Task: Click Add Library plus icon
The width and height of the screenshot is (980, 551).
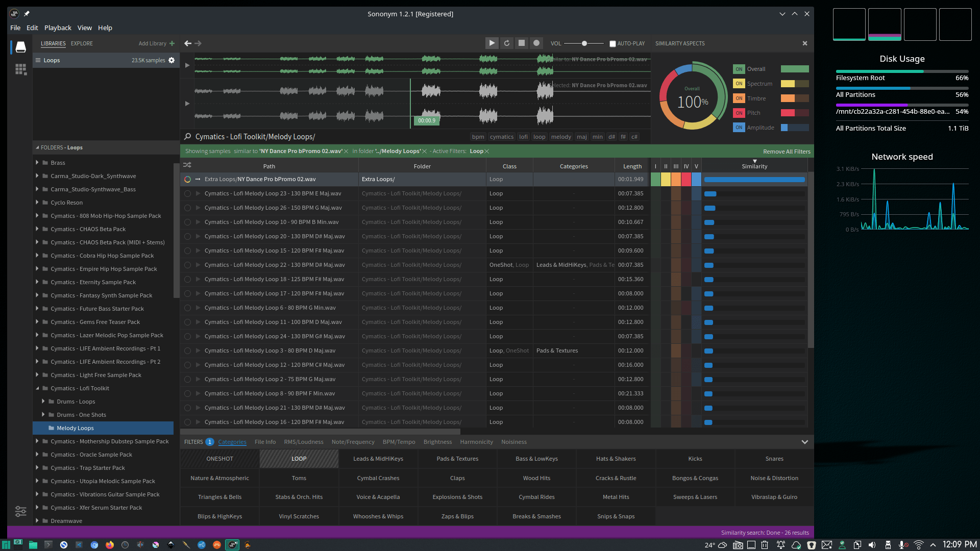Action: [172, 43]
